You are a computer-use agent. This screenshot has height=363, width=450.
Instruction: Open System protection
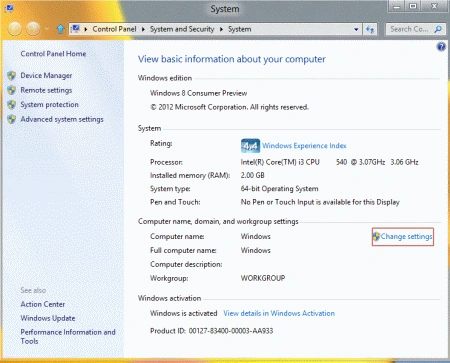(49, 105)
